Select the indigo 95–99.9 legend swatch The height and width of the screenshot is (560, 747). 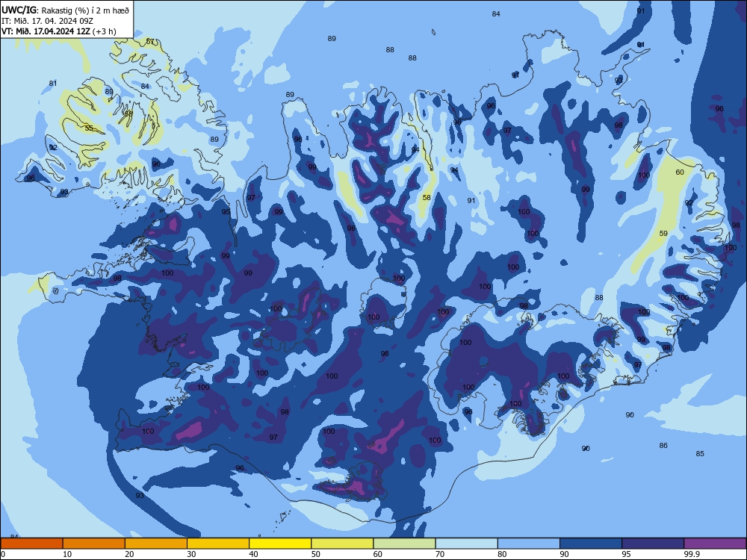point(653,544)
